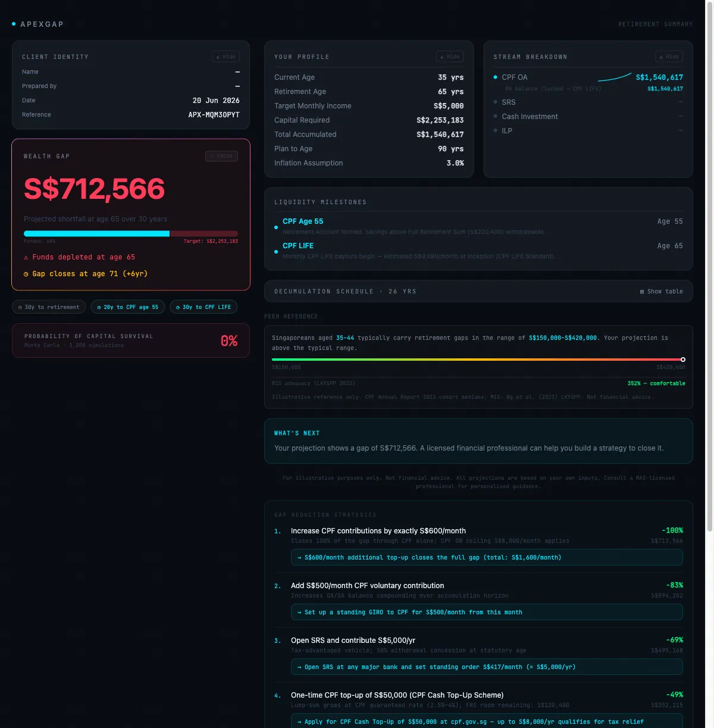The height and width of the screenshot is (728, 714).
Task: Hide the Stream Breakdown panel
Action: click(669, 57)
